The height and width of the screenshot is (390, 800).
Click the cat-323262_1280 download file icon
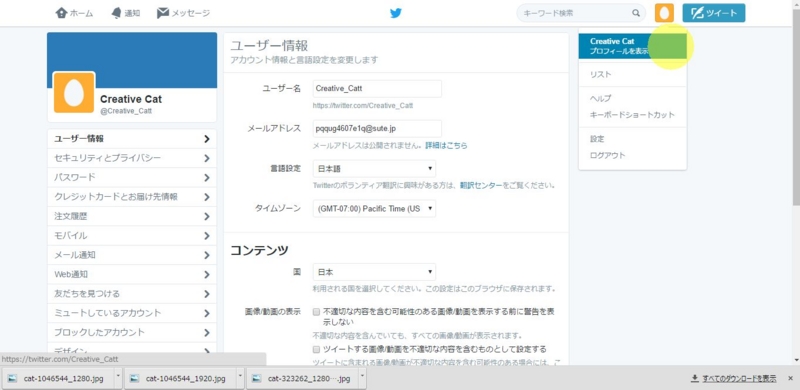click(x=257, y=378)
